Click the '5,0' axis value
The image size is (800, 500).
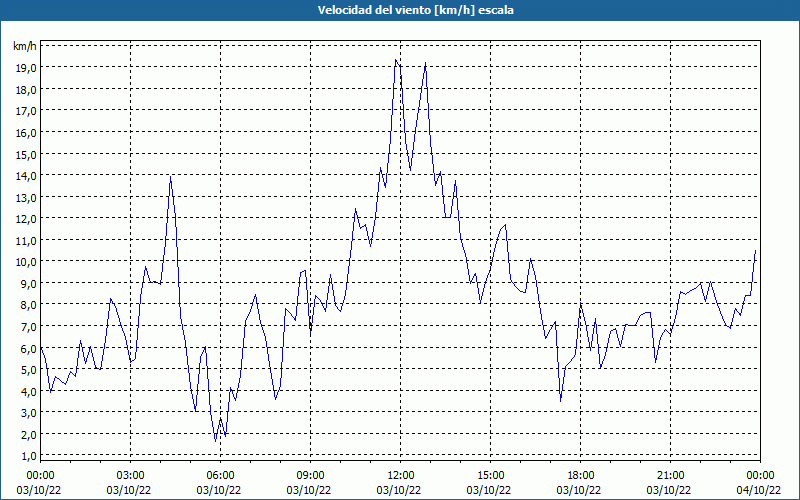[x=29, y=370]
